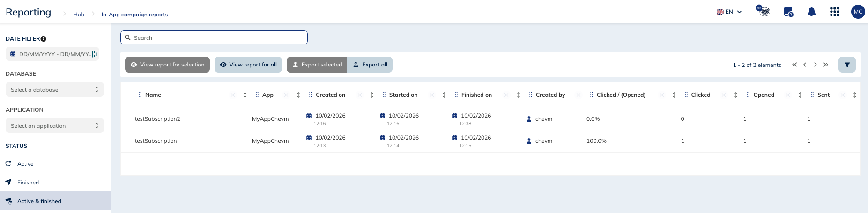
Task: Grab the Created on column drag handle
Action: (311, 95)
